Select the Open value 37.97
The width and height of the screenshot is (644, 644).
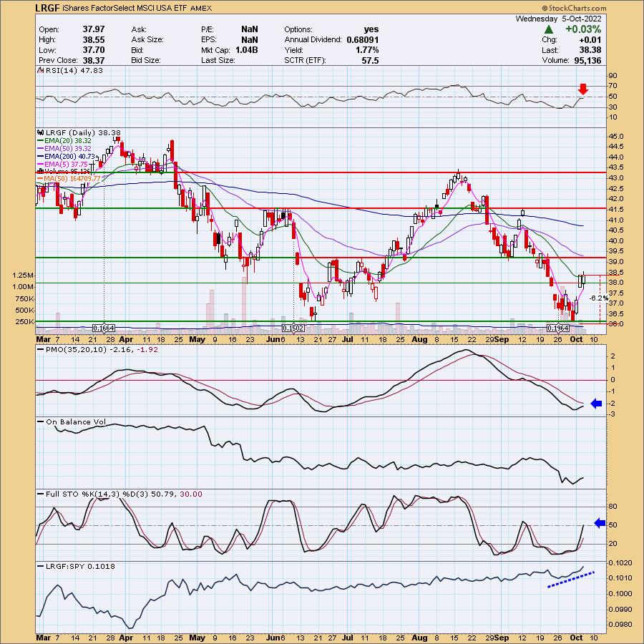pos(94,29)
